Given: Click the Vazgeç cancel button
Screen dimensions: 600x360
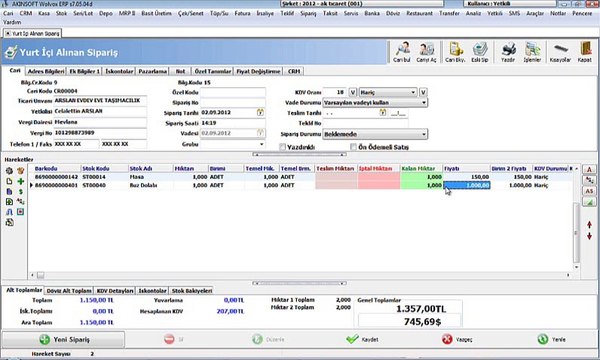Looking at the screenshot, I should 457,339.
